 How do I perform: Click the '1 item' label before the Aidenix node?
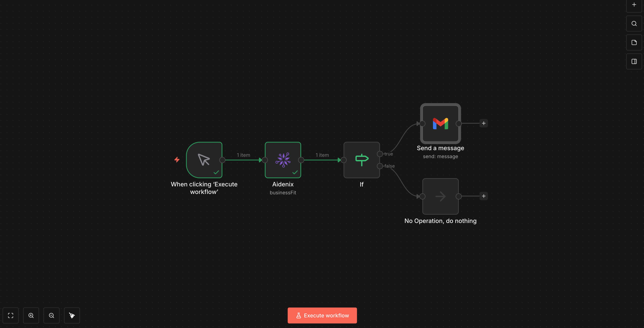click(243, 155)
